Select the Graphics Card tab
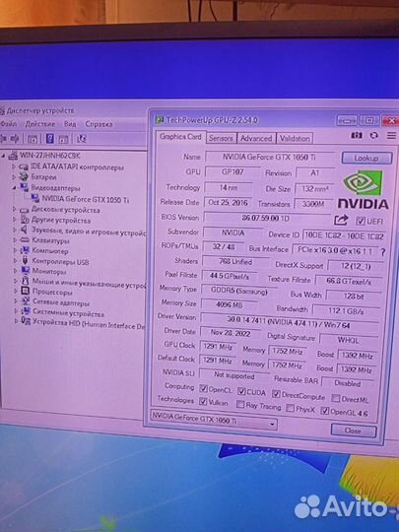399x532 pixels. [x=180, y=137]
